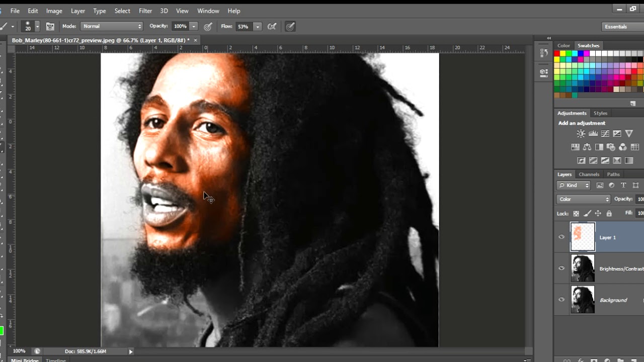Switch to the Paths tab

(x=613, y=174)
